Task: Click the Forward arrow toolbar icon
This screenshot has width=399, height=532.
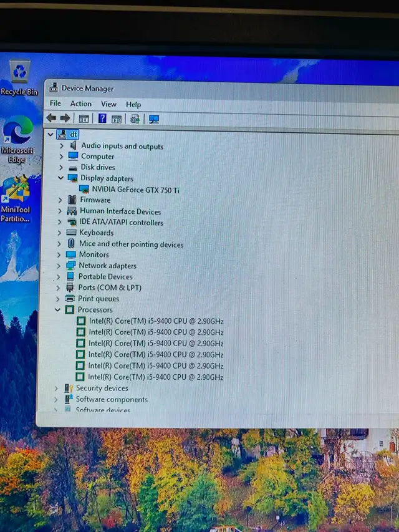Action: (65, 118)
